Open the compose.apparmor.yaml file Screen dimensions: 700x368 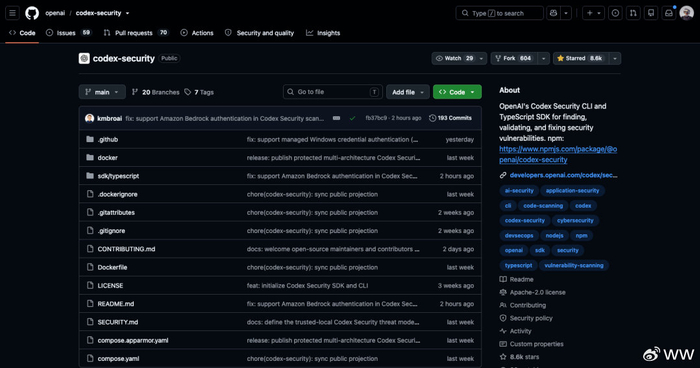(x=133, y=340)
